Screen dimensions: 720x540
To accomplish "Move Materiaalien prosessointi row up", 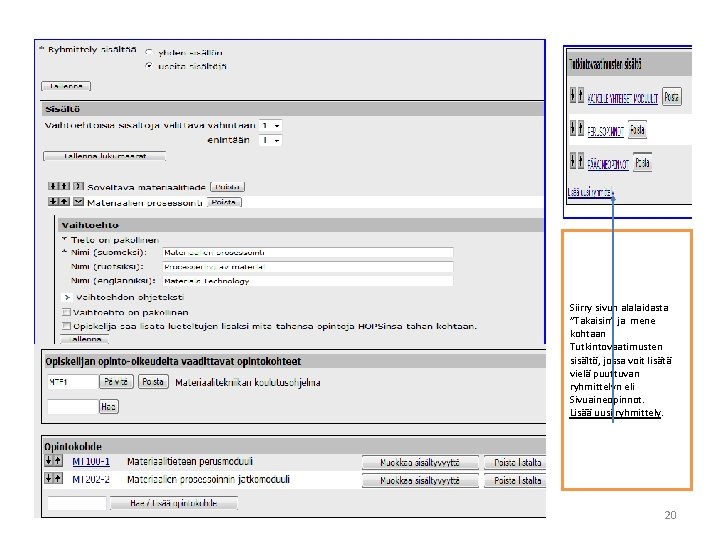I will pyautogui.click(x=65, y=202).
